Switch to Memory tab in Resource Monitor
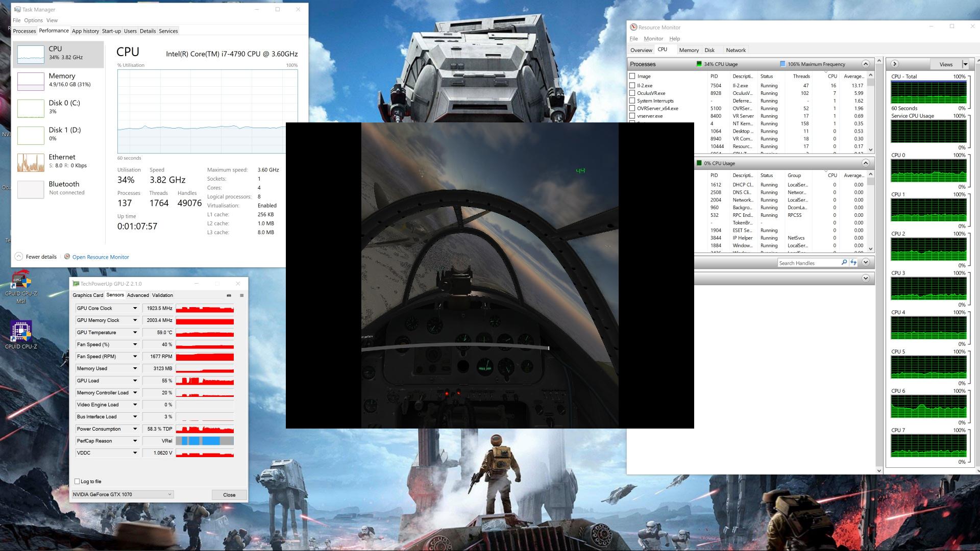The image size is (980, 551). click(689, 50)
